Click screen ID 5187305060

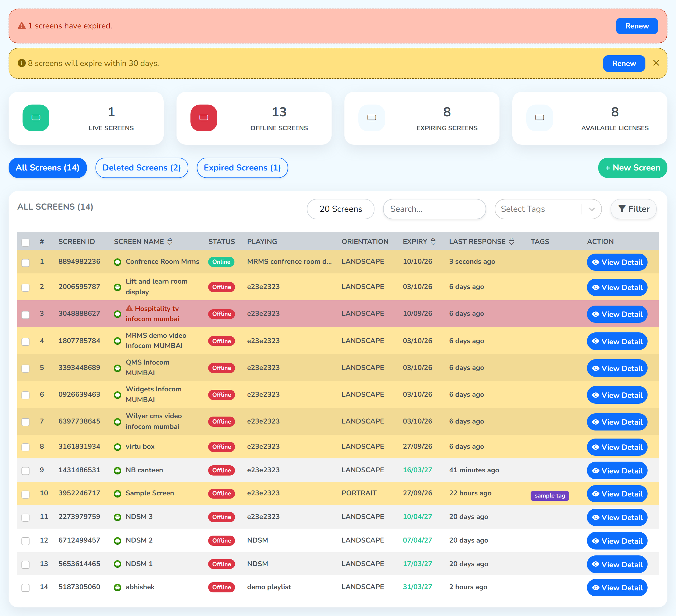79,587
